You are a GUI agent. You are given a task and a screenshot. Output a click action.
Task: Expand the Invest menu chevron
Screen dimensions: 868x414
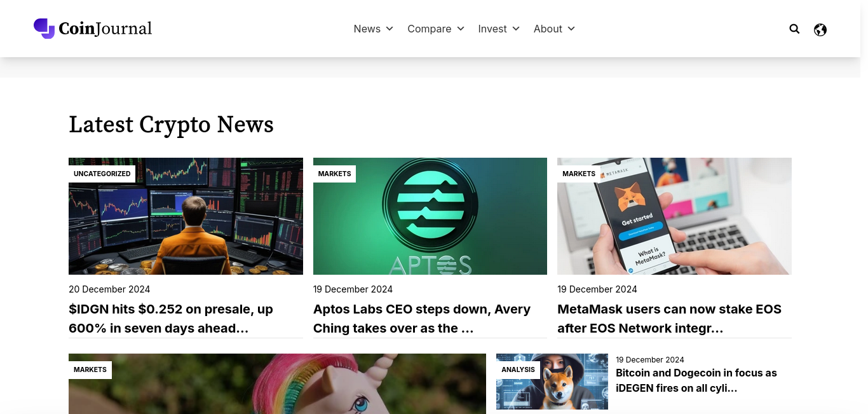pyautogui.click(x=516, y=29)
